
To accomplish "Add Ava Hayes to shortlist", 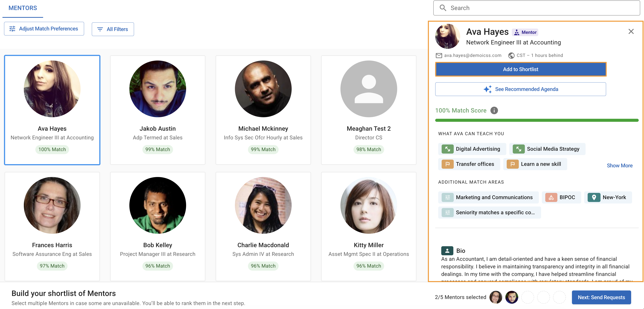I will (520, 69).
